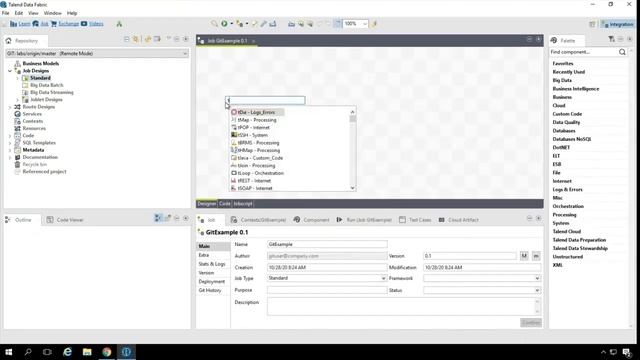Click the component search text box on the canvas

point(265,100)
